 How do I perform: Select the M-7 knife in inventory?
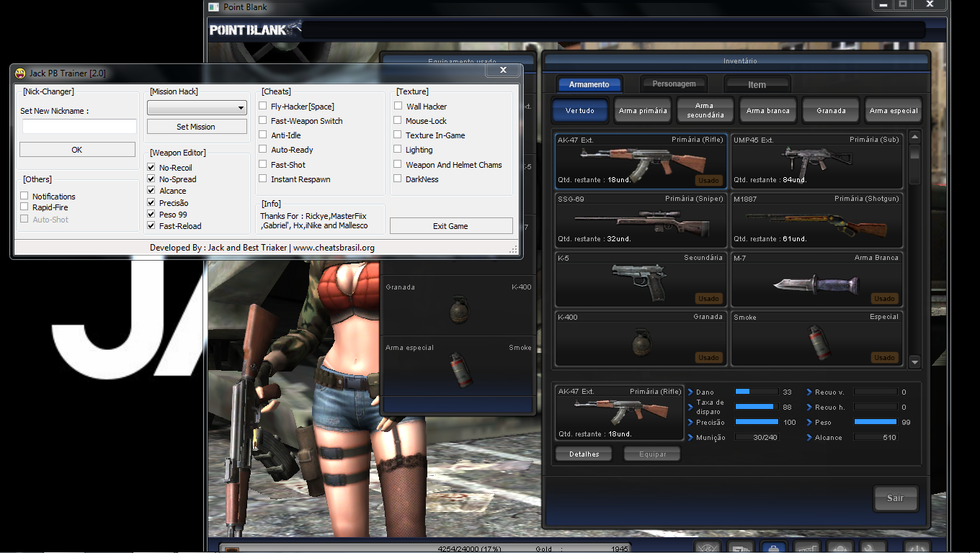click(817, 279)
